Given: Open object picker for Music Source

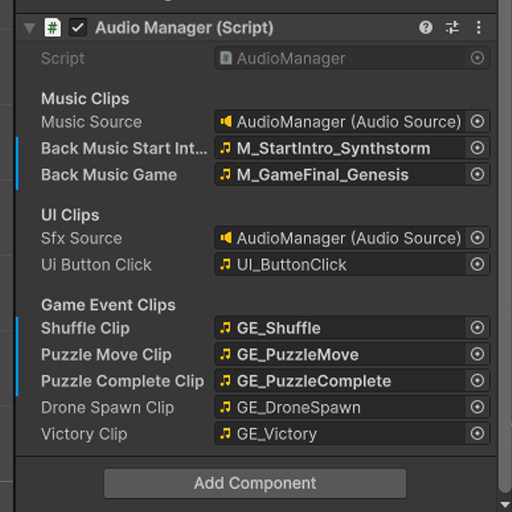Looking at the screenshot, I should [x=477, y=121].
